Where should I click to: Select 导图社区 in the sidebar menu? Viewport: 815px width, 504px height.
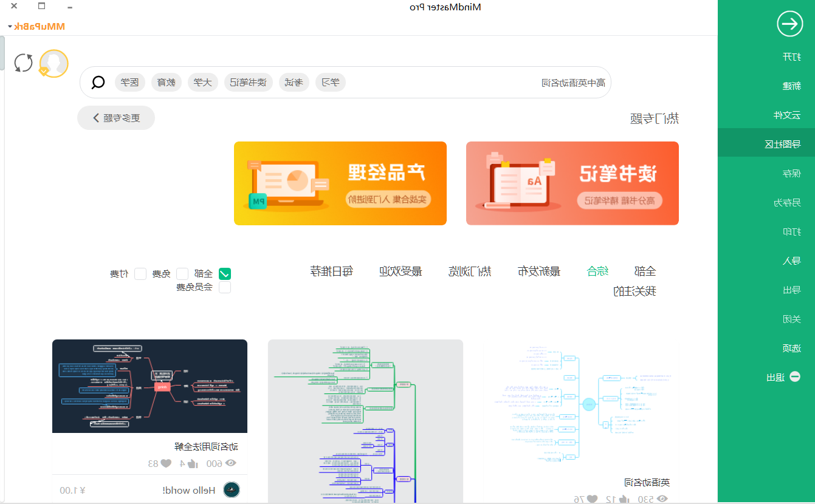click(x=783, y=145)
